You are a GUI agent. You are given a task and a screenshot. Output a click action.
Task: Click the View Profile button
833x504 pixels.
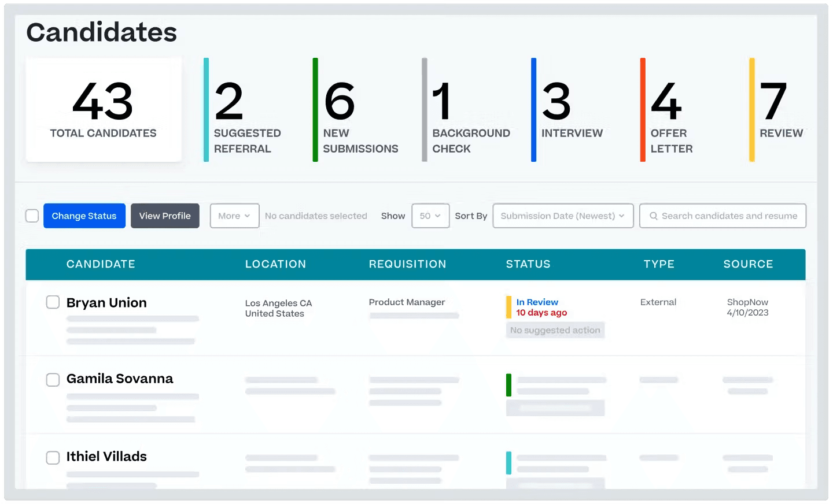[x=165, y=216]
